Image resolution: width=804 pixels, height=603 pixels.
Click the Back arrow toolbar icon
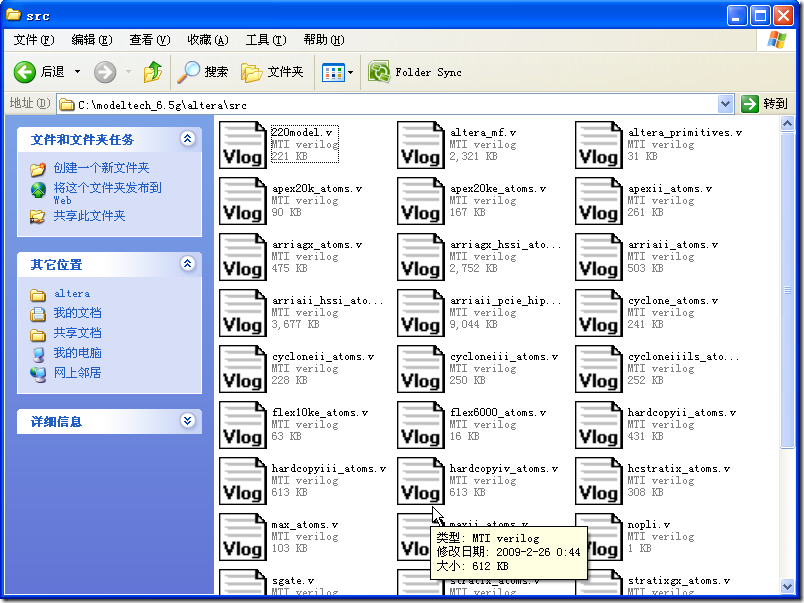(26, 72)
